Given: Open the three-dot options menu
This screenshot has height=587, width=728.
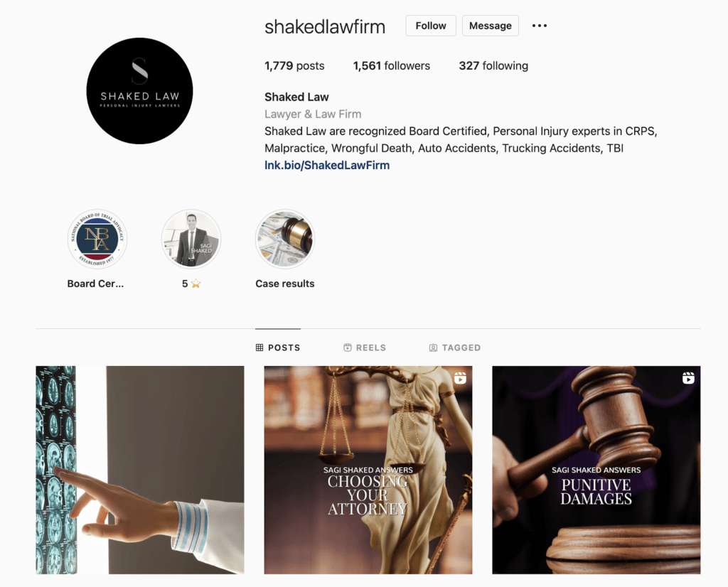Looking at the screenshot, I should pos(539,26).
